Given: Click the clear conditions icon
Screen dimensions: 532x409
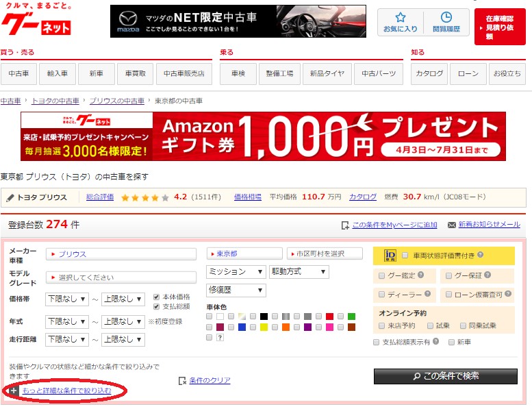Looking at the screenshot, I should tap(182, 381).
